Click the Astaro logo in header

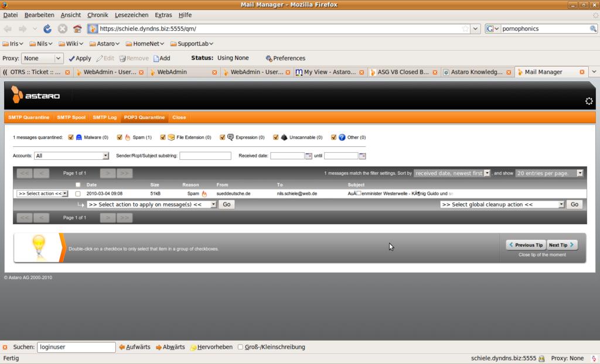35,95
